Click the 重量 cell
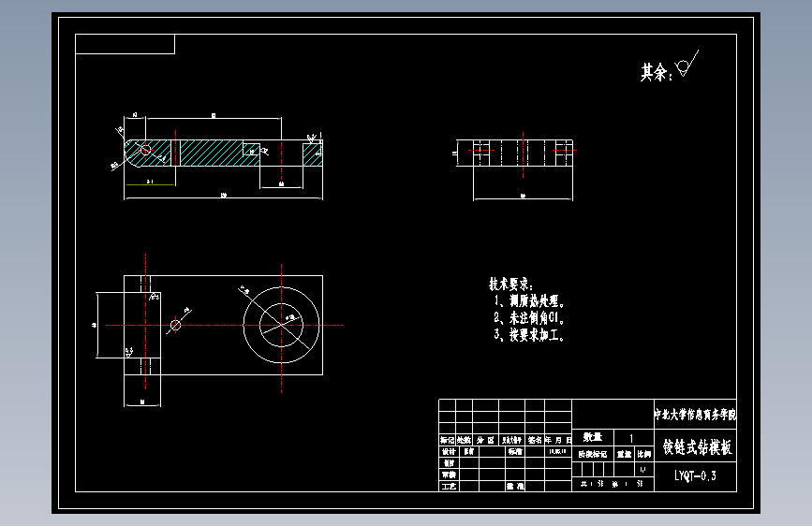 click(625, 454)
